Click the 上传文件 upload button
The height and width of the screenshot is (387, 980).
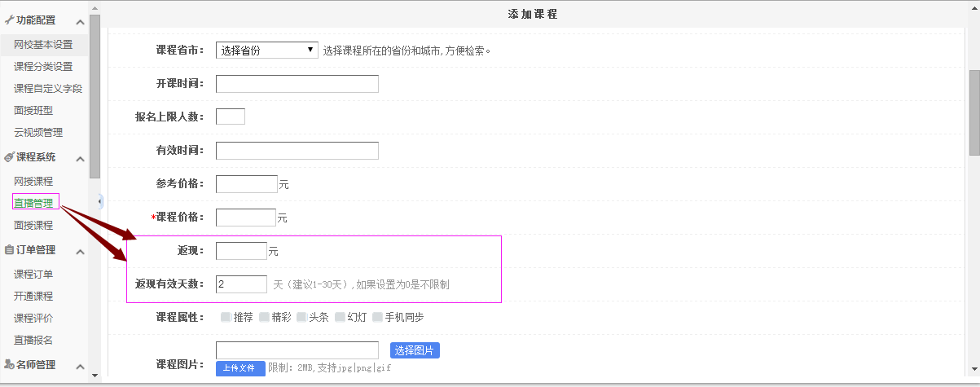click(240, 368)
